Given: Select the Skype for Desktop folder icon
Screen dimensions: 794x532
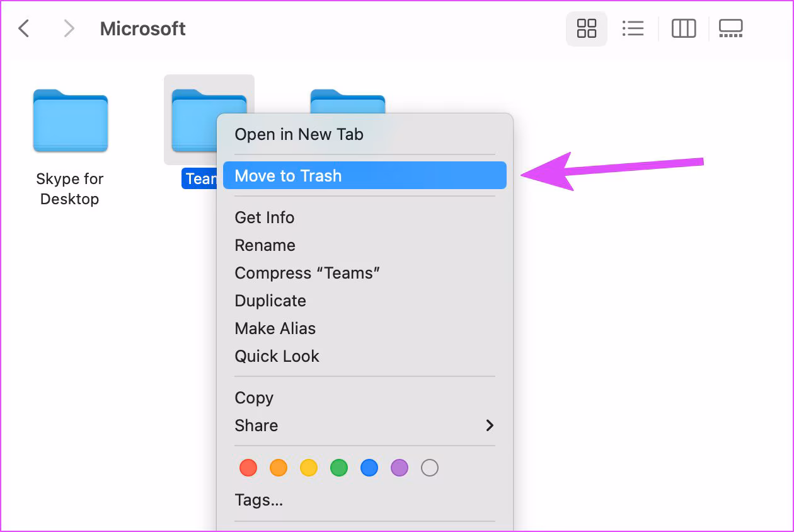Looking at the screenshot, I should pos(70,120).
